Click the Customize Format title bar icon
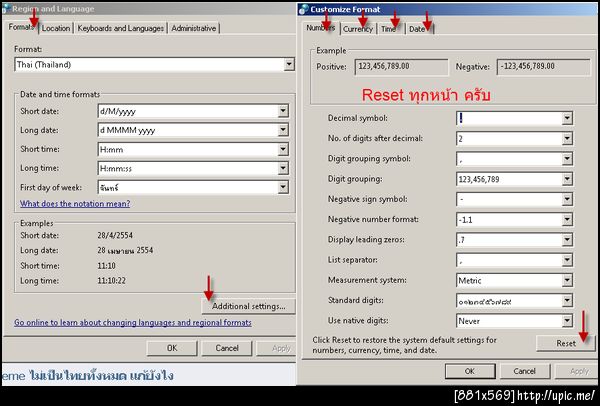This screenshot has width=600, height=406. [304, 9]
